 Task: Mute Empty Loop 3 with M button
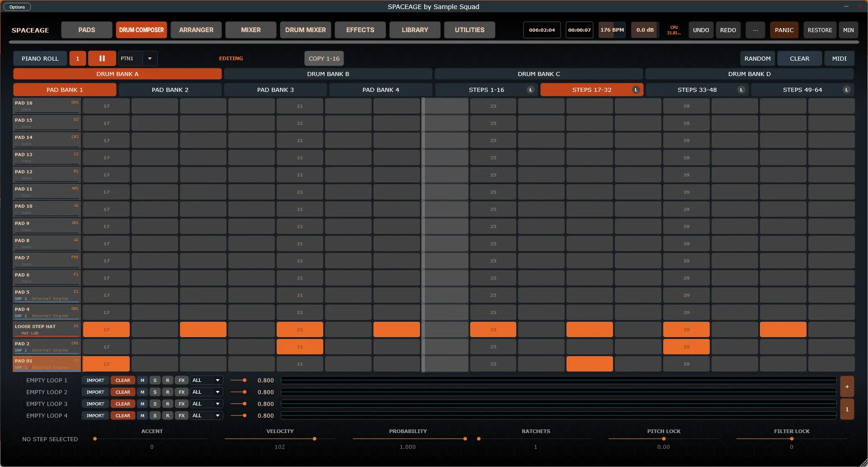[142, 404]
